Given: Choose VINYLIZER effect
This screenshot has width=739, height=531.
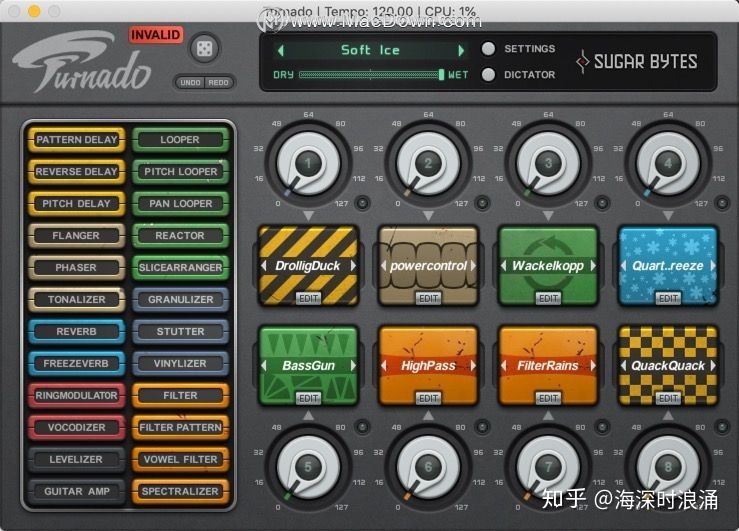Looking at the screenshot, I should (180, 364).
